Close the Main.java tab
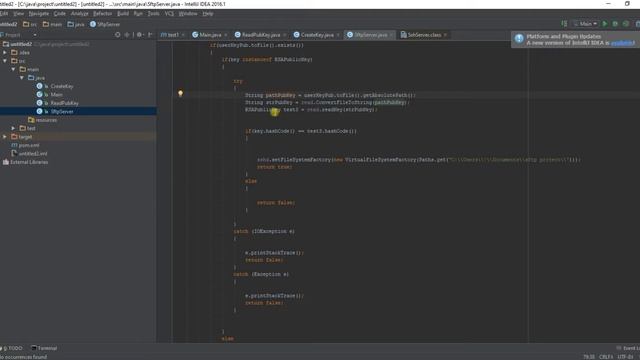The width and height of the screenshot is (640, 360). pyautogui.click(x=226, y=35)
